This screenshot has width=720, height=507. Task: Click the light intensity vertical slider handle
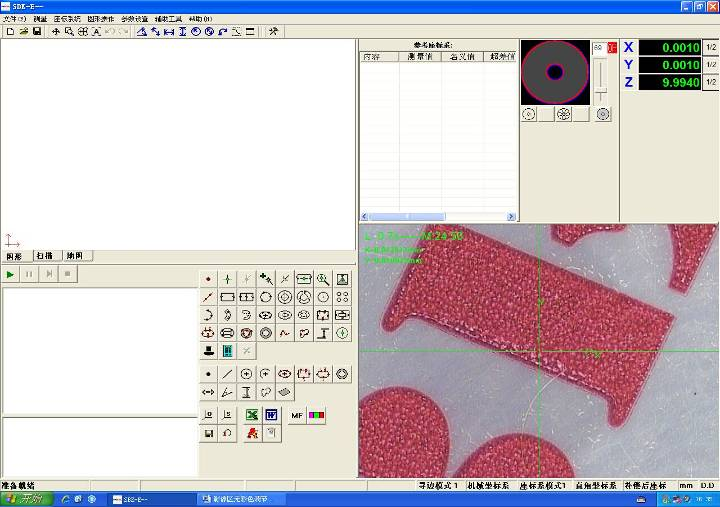click(601, 91)
